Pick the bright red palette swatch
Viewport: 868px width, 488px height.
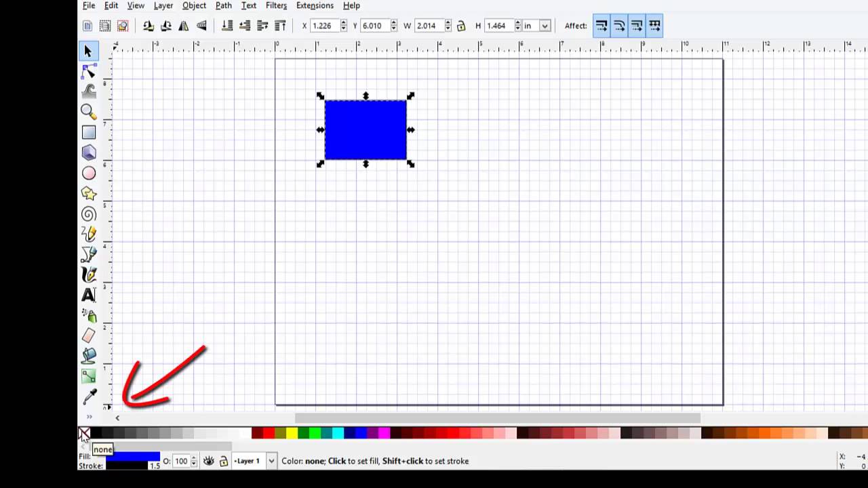click(x=269, y=433)
